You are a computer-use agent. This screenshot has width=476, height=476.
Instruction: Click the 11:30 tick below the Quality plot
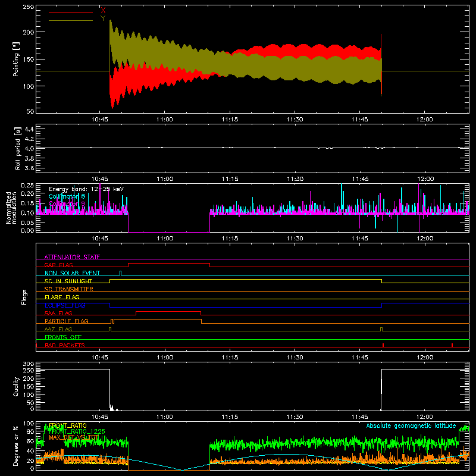tap(295, 417)
